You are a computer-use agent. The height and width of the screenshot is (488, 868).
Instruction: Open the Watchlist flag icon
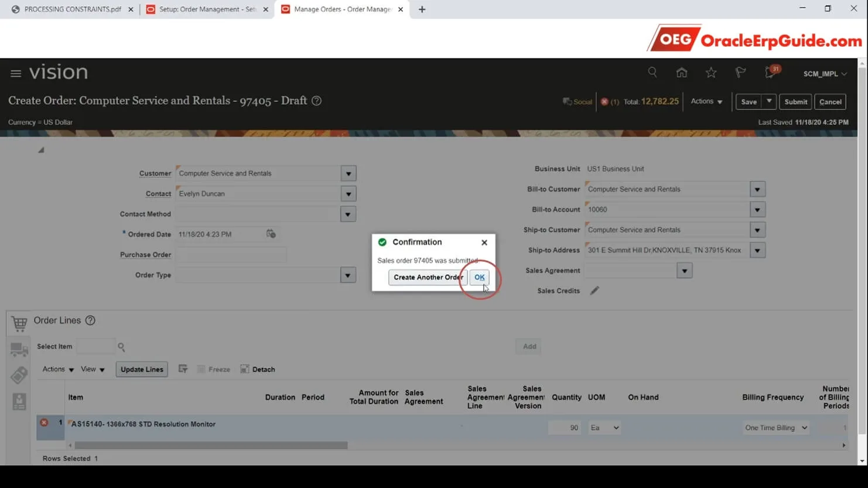pos(740,72)
